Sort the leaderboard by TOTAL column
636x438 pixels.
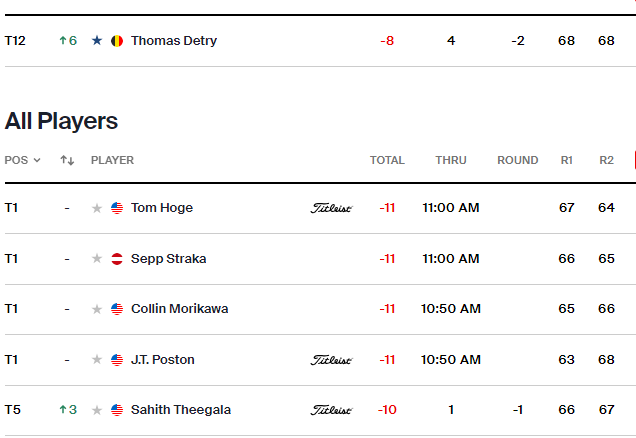coord(387,160)
